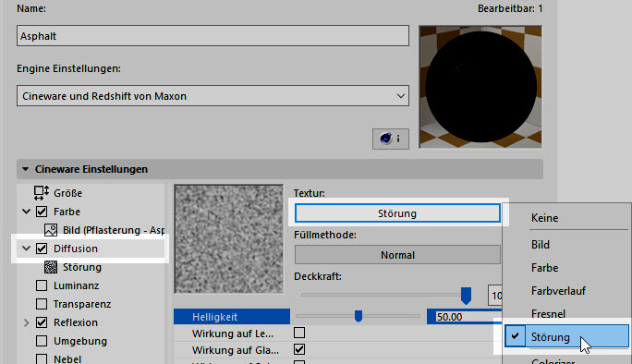The height and width of the screenshot is (364, 632).
Task: Enable the Luminanz channel checkbox
Action: coord(42,285)
